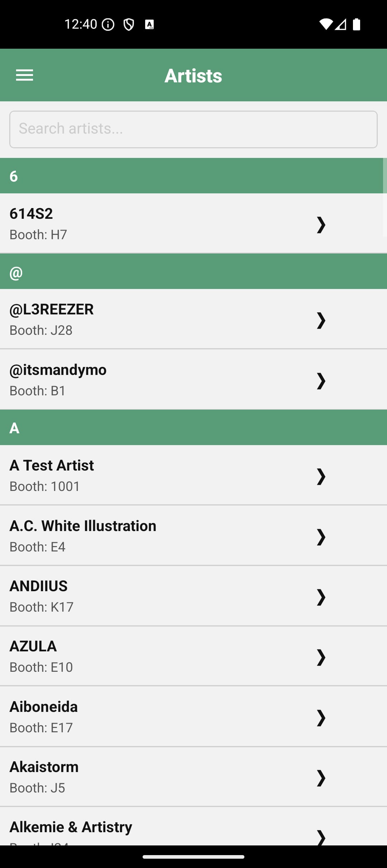Viewport: 387px width, 868px height.
Task: Tap the chevron beside AZULA
Action: click(x=321, y=657)
